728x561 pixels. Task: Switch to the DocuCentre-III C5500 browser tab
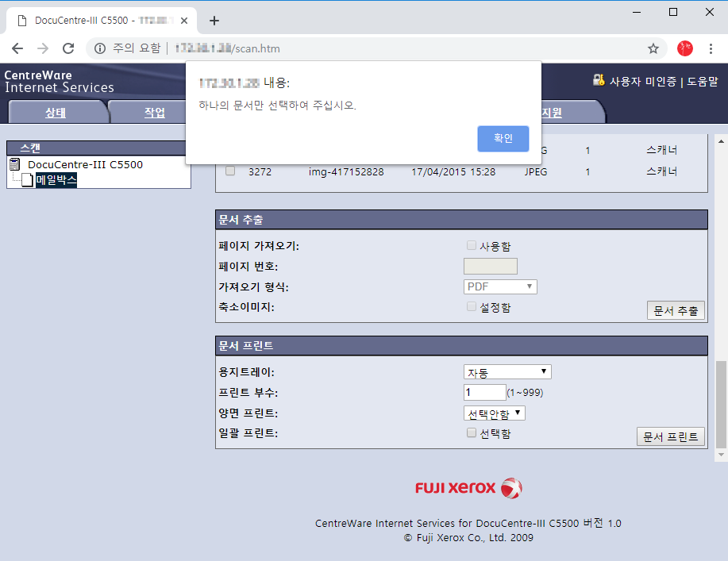click(101, 21)
